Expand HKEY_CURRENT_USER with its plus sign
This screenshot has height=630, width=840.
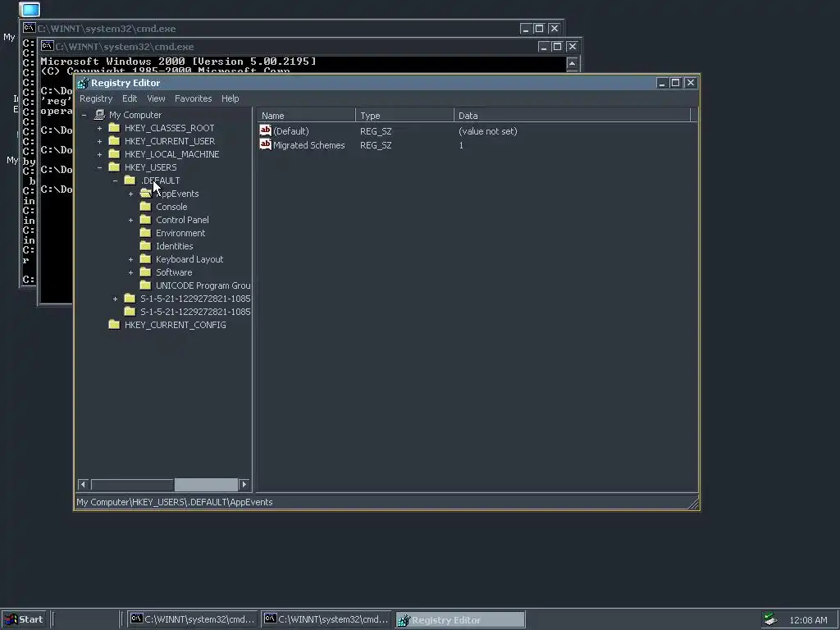[99, 141]
